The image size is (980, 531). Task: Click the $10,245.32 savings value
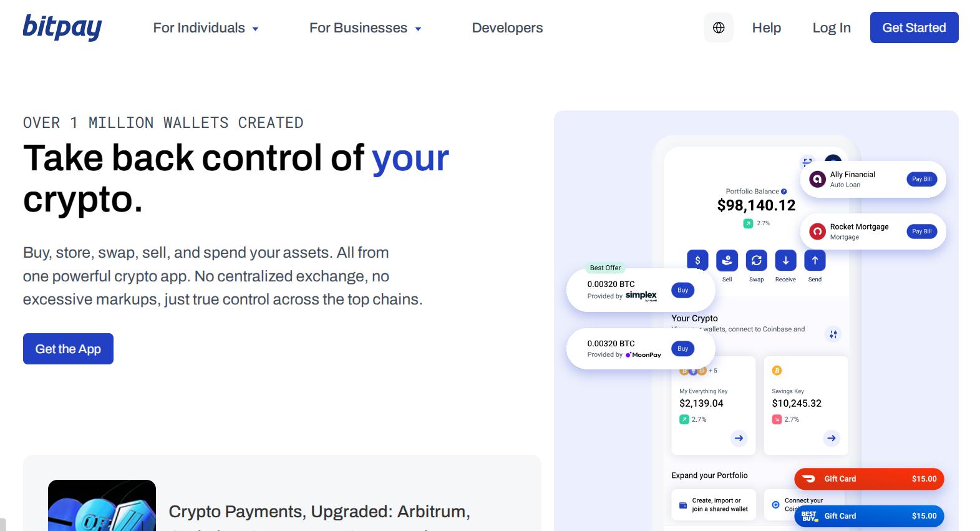(797, 403)
